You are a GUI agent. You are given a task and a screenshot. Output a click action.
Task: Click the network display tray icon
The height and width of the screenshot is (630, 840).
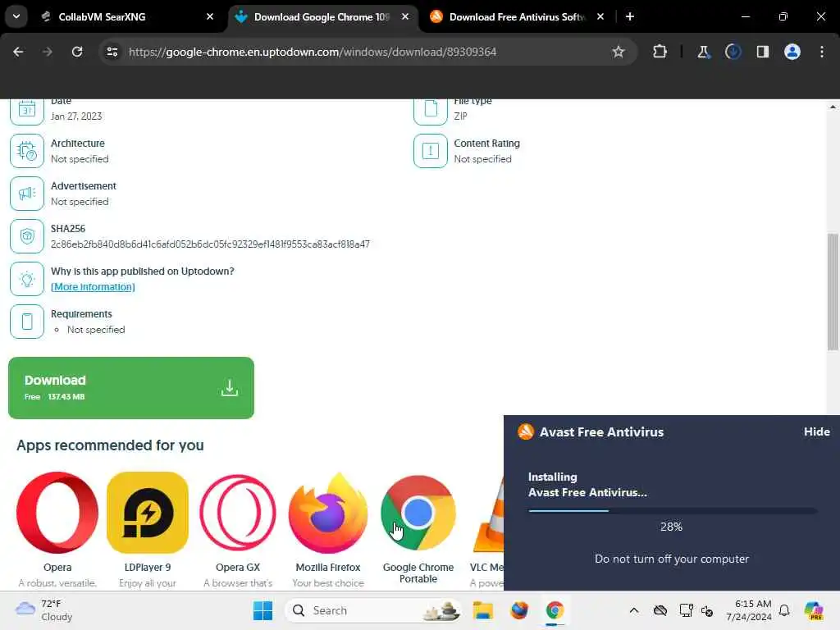[x=686, y=610]
